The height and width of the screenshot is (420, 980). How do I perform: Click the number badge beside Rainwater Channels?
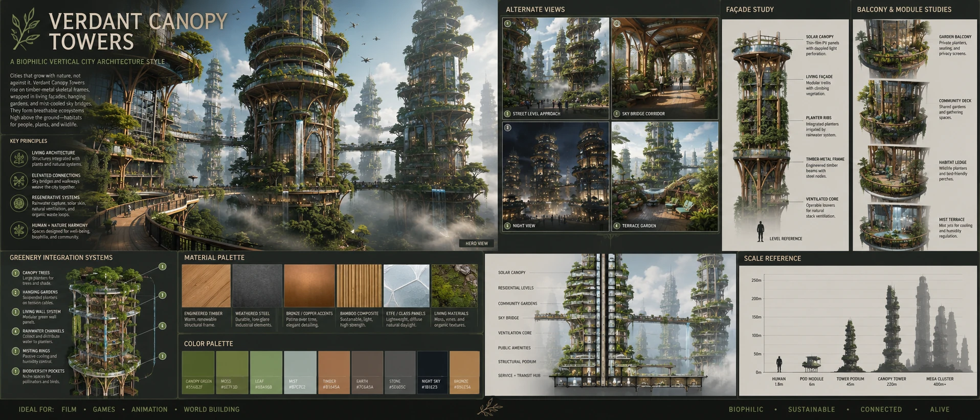coord(16,331)
